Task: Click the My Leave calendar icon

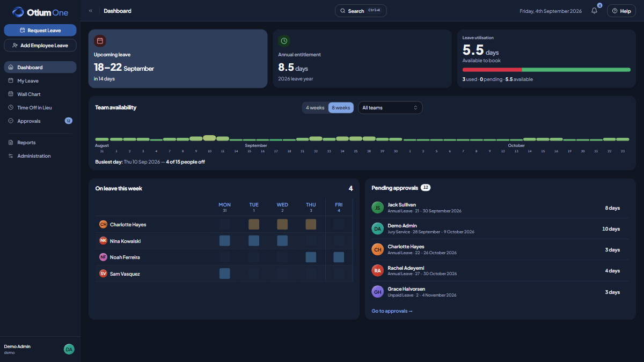Action: (11, 81)
